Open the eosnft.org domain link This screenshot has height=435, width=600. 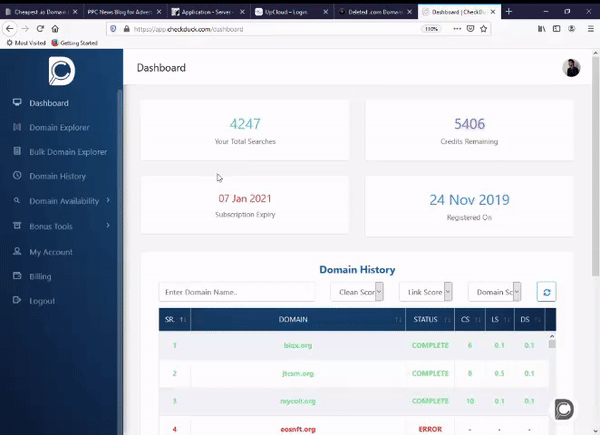tap(298, 429)
